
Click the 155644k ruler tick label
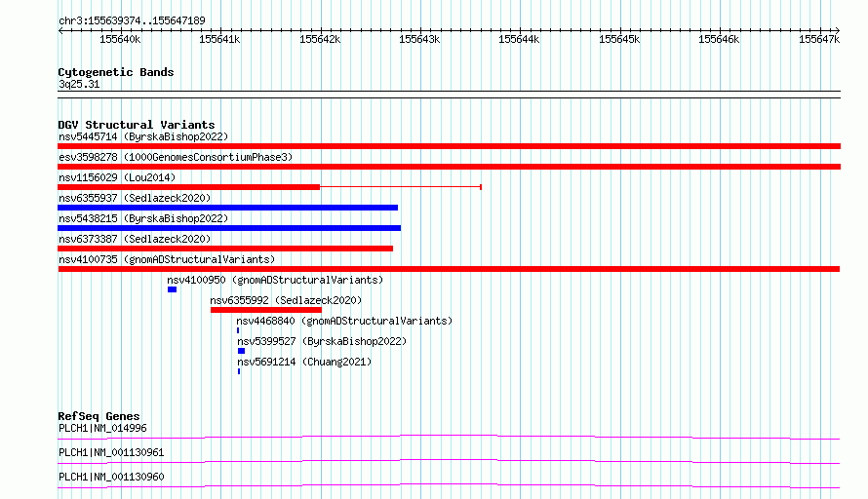tap(519, 39)
